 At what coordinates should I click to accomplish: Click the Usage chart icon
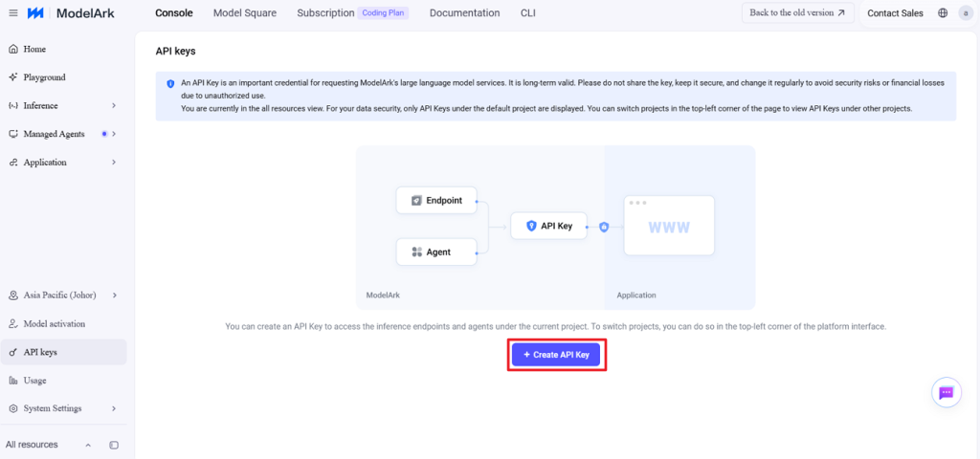pos(13,381)
